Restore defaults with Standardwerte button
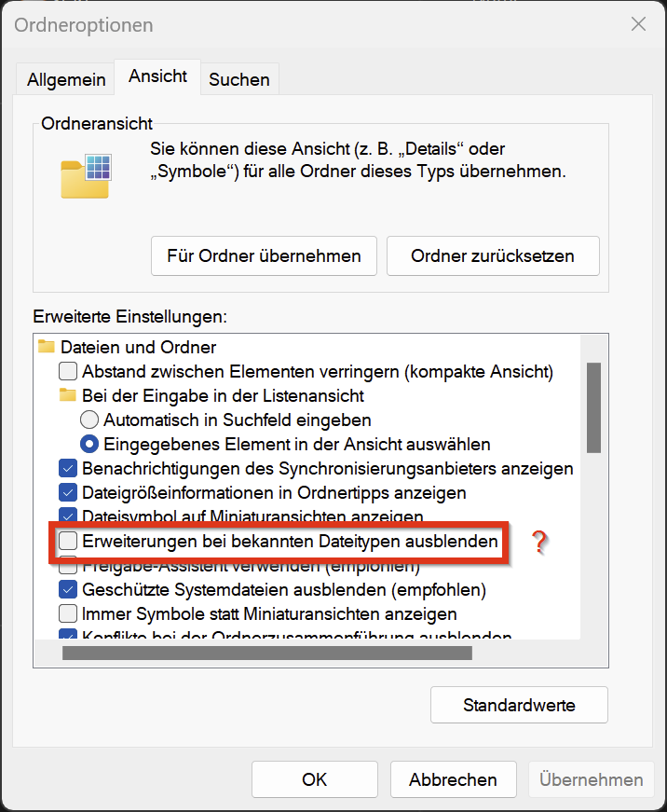The height and width of the screenshot is (812, 667). (x=519, y=705)
